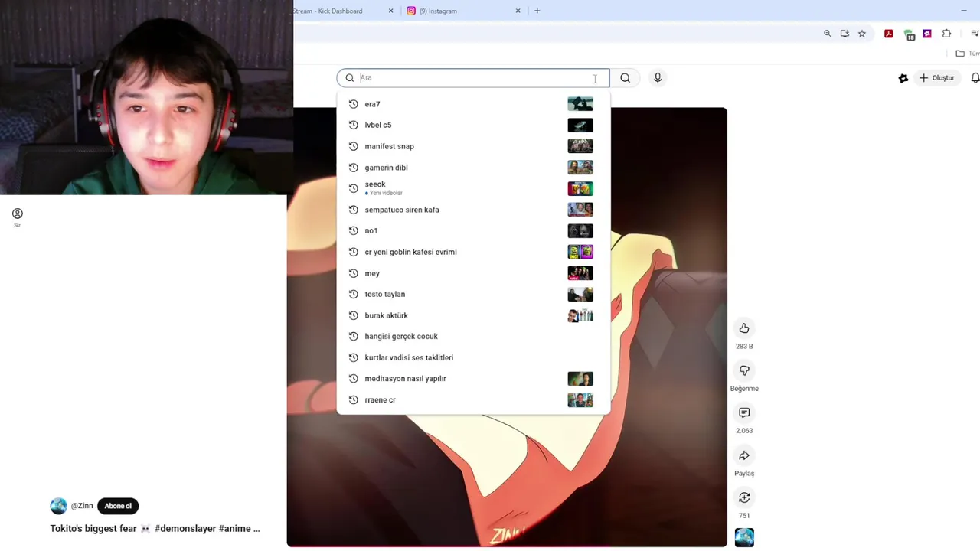980x551 pixels.
Task: Select the 'lvbel c5' search suggestion
Action: [473, 125]
